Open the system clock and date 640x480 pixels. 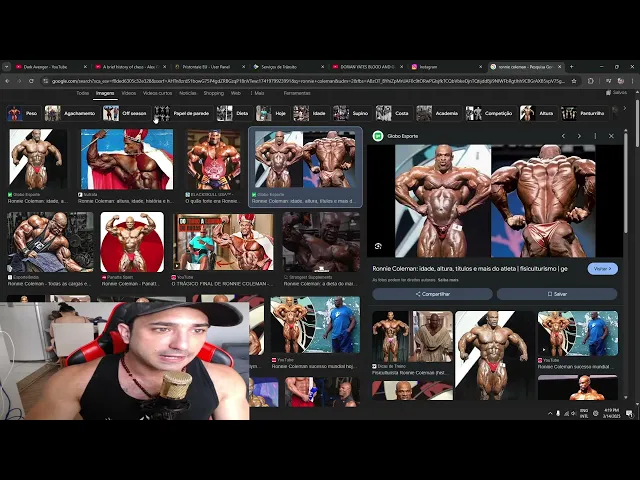click(611, 413)
